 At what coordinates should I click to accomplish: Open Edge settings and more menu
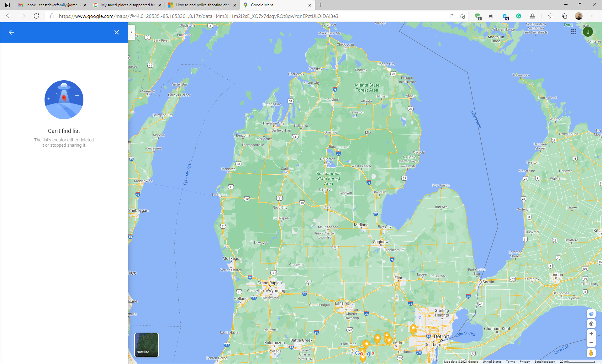point(593,16)
